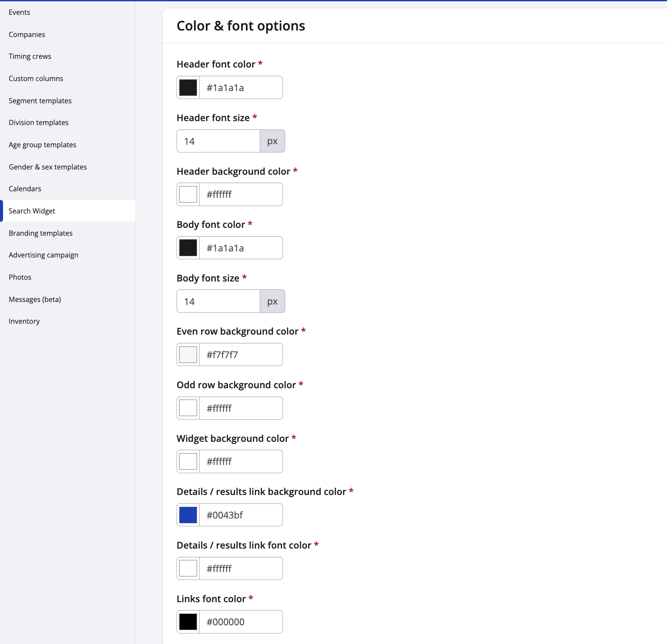The height and width of the screenshot is (644, 667).
Task: Edit the Details link font color hex field
Action: pos(241,569)
